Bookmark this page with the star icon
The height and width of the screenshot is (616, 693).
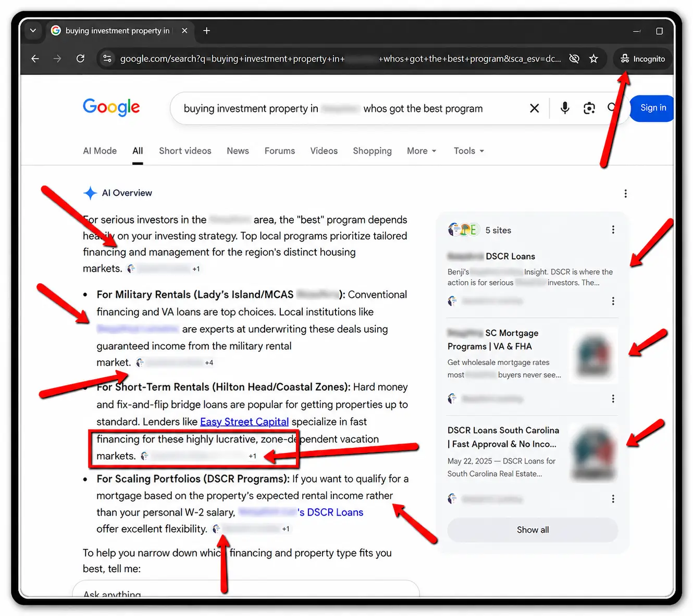pyautogui.click(x=593, y=59)
